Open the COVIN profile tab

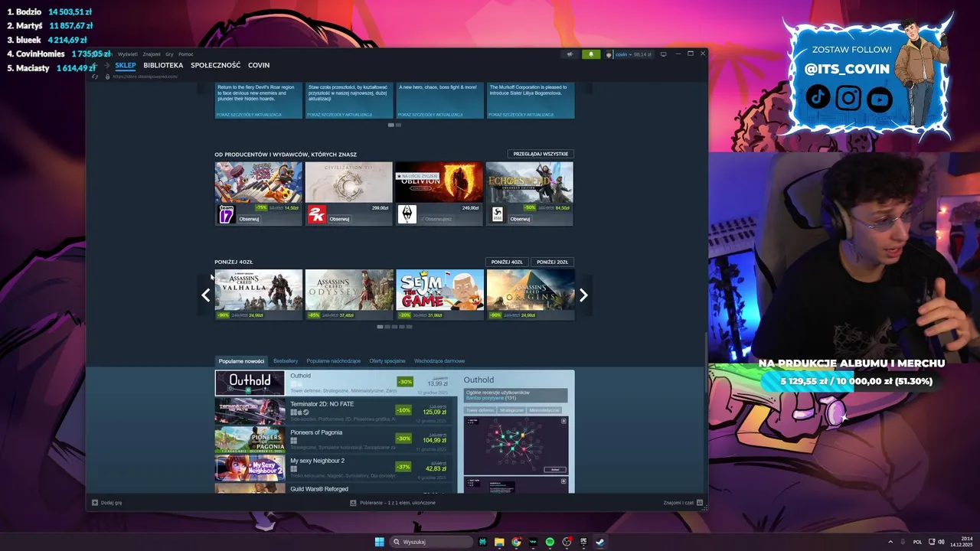click(x=259, y=66)
